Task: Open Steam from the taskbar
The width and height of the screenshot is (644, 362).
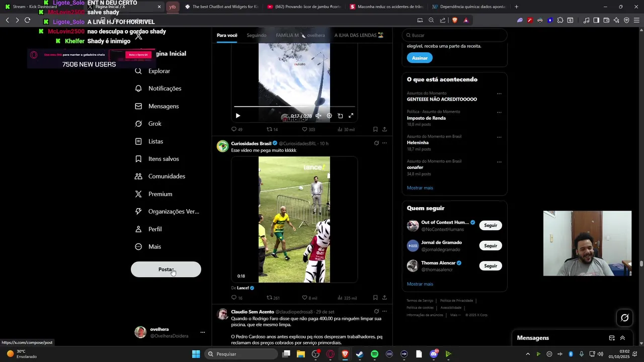Action: click(360, 354)
